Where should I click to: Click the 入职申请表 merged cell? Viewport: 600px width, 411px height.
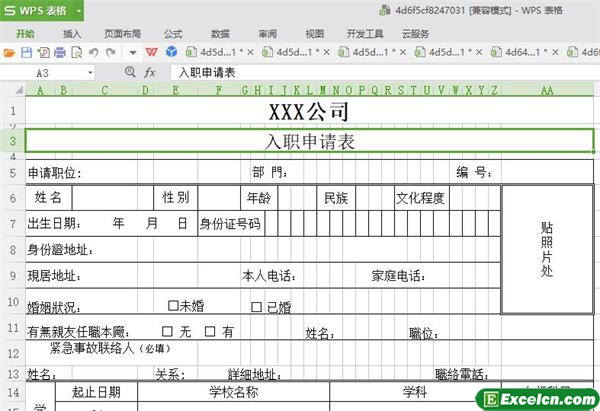[x=309, y=141]
